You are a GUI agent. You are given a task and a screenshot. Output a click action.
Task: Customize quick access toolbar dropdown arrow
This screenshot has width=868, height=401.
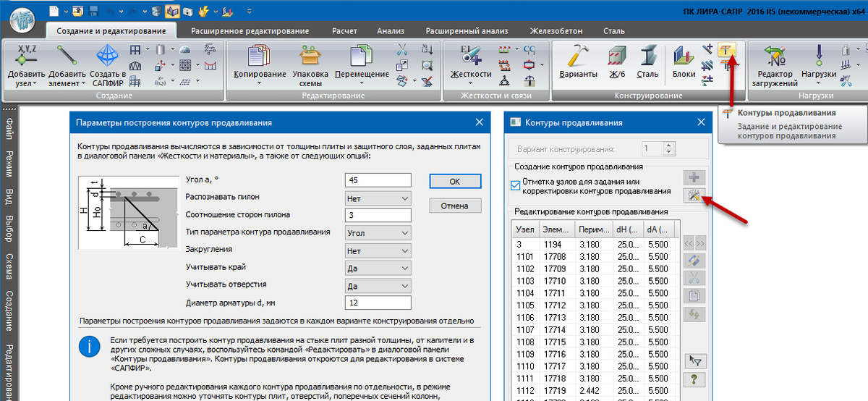coord(250,12)
